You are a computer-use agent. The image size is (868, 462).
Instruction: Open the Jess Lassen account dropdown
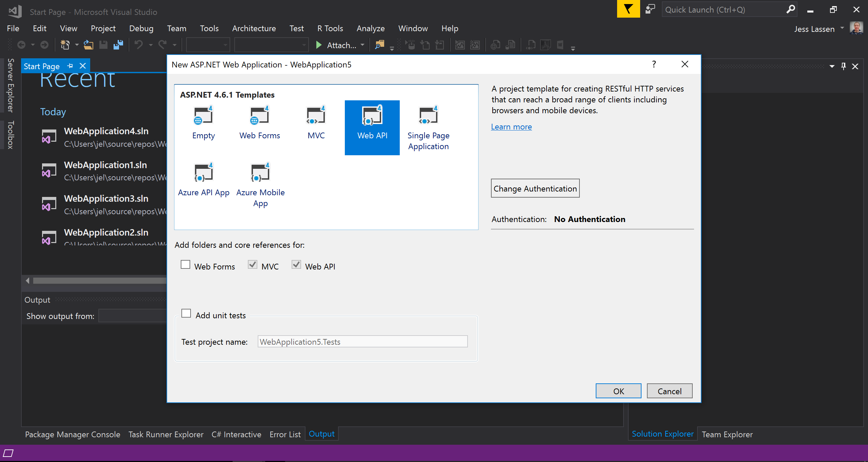(x=842, y=28)
